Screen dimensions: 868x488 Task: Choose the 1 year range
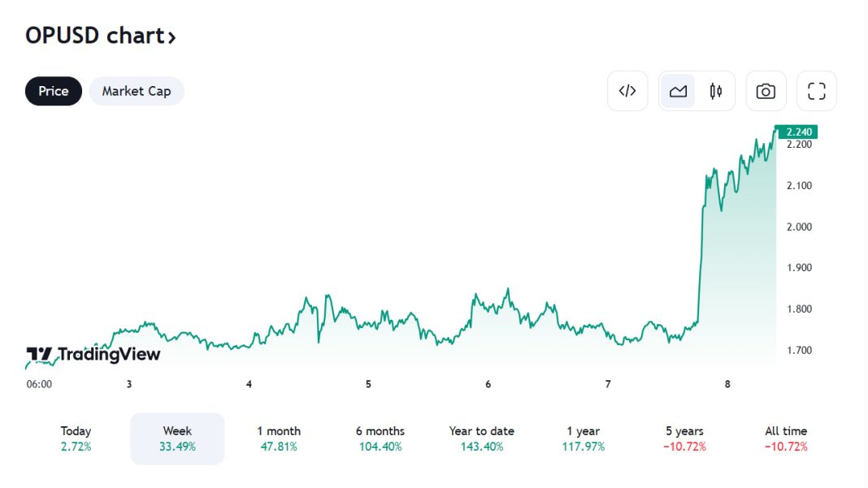pos(584,438)
